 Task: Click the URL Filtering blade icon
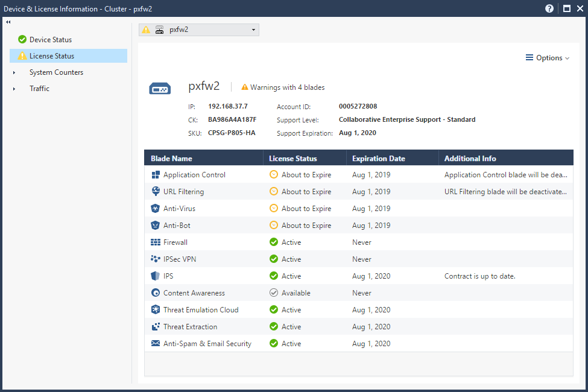(x=155, y=191)
